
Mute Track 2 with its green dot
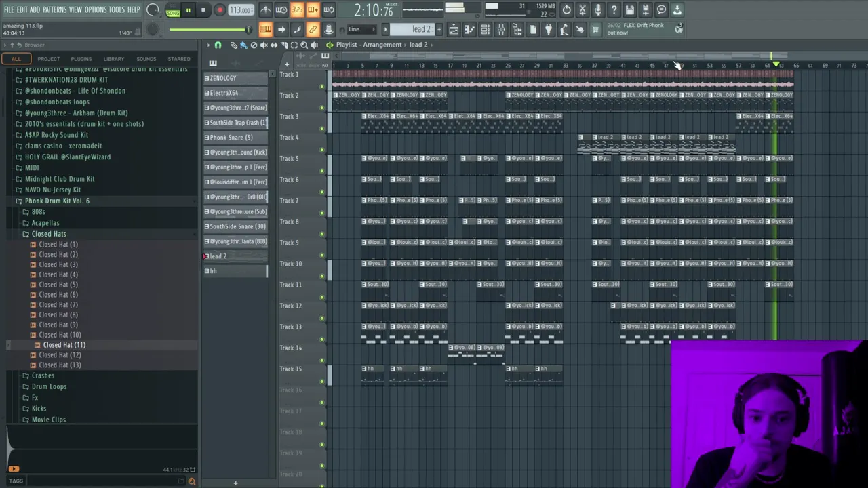[x=322, y=107]
